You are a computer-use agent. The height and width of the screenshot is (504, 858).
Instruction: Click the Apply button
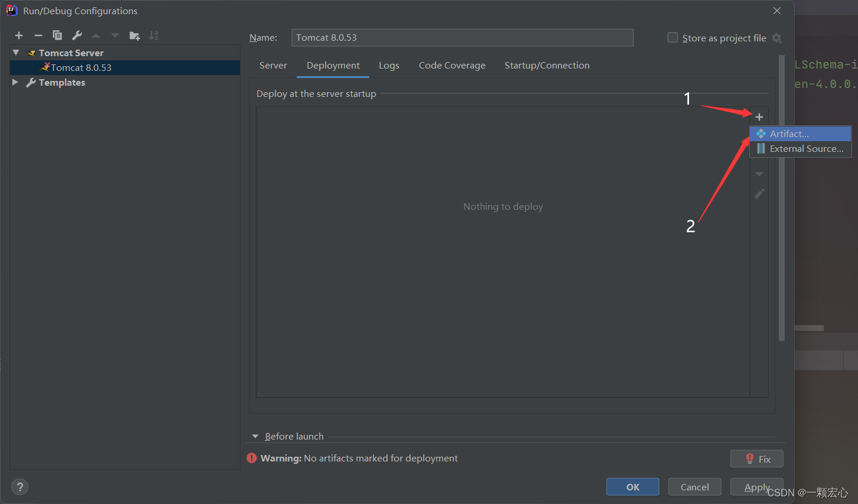[x=757, y=487]
